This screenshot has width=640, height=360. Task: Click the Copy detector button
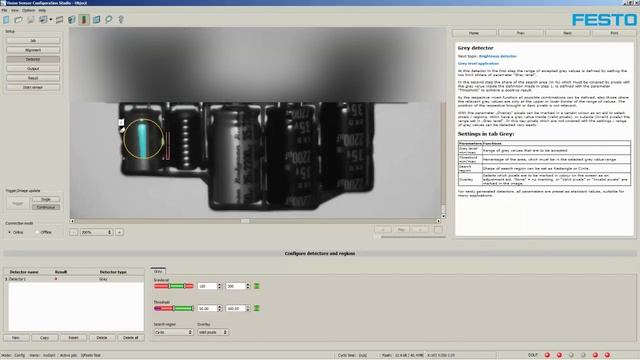click(x=44, y=338)
